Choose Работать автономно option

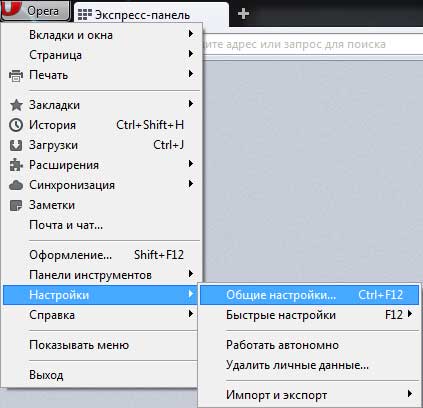(309, 345)
